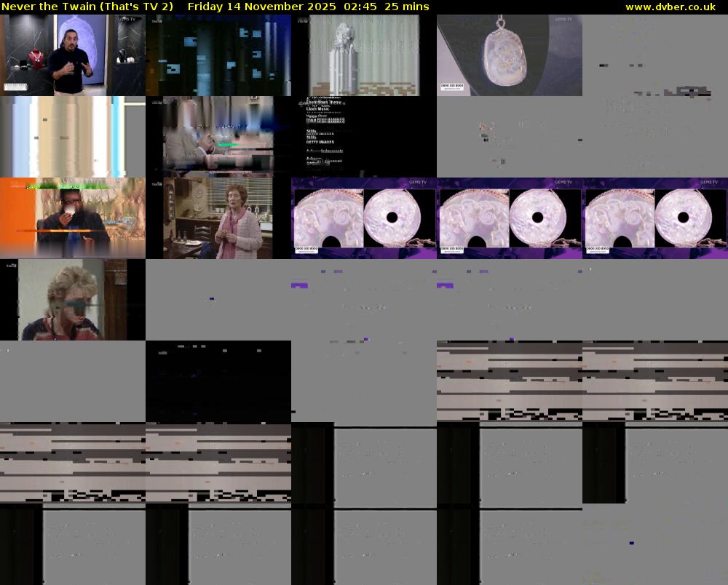
Task: Click the GETTY IMAGES credit text
Action: click(320, 143)
